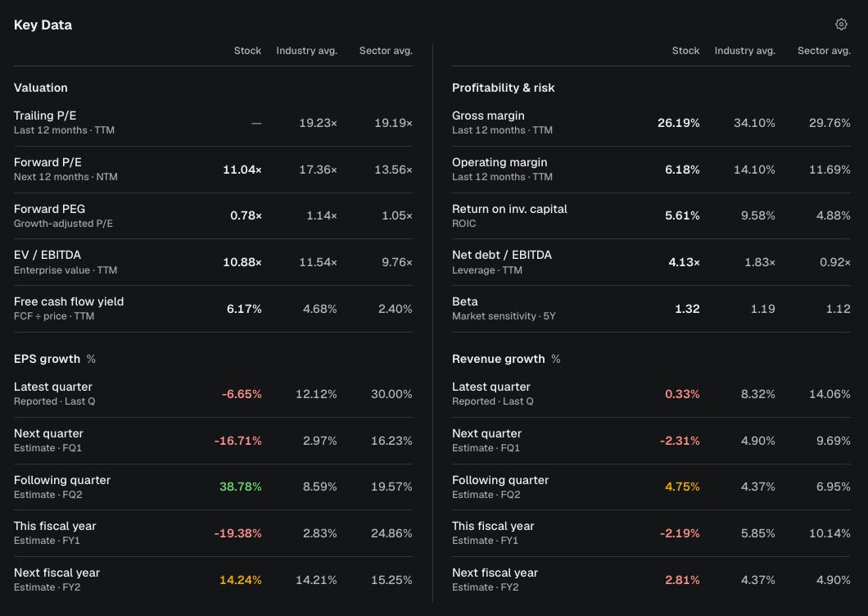Screen dimensions: 868x616
Task: Click Forward PEG stock value 0.78×
Action: pos(246,215)
